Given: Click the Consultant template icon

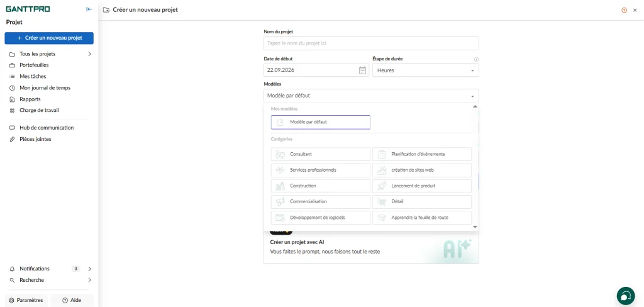Looking at the screenshot, I should click(280, 155).
